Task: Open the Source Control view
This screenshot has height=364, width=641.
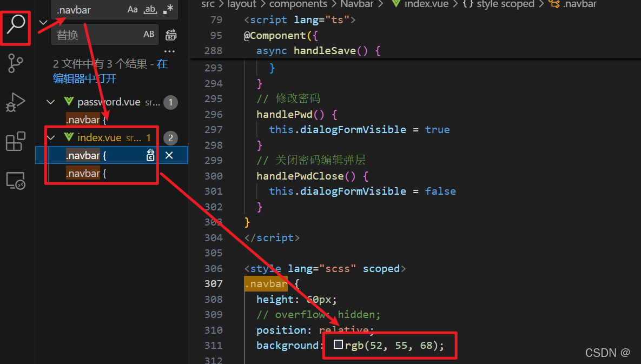Action: click(16, 64)
